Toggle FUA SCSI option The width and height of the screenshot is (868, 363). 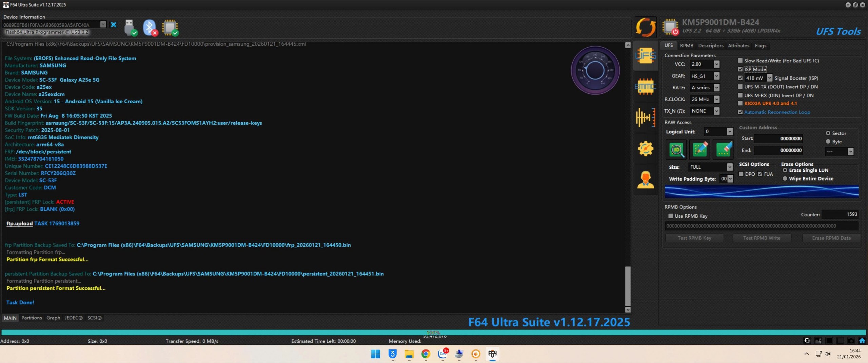[x=760, y=174]
